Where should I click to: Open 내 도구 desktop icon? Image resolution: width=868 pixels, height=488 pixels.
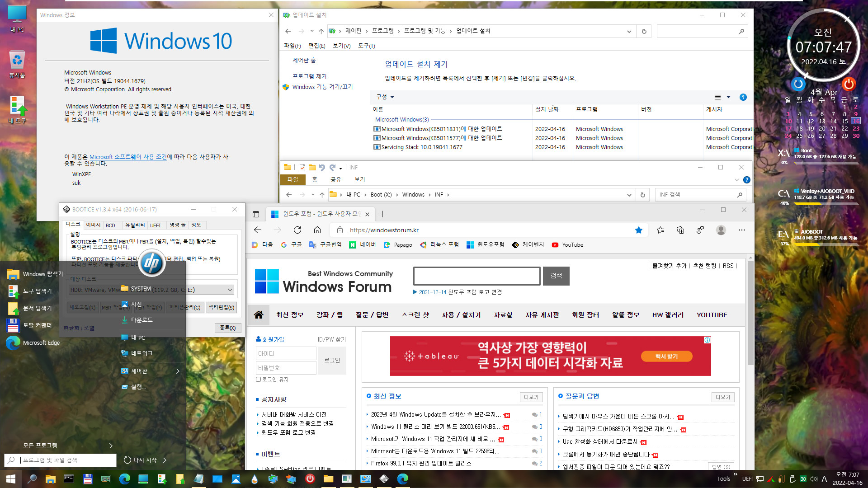17,110
